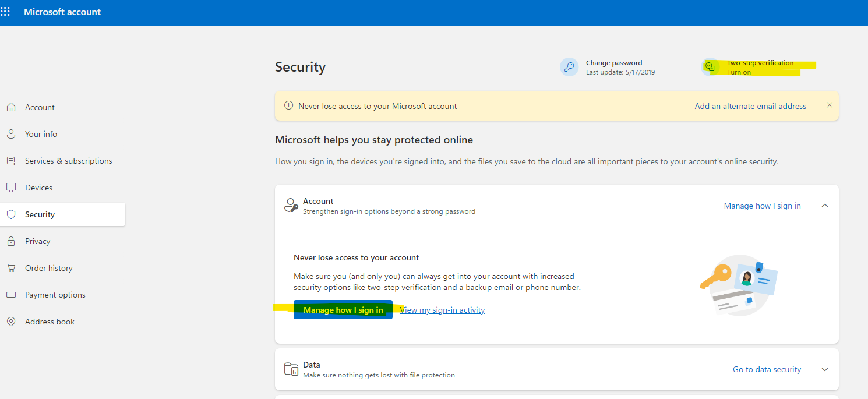Click the Data section title

(312, 365)
